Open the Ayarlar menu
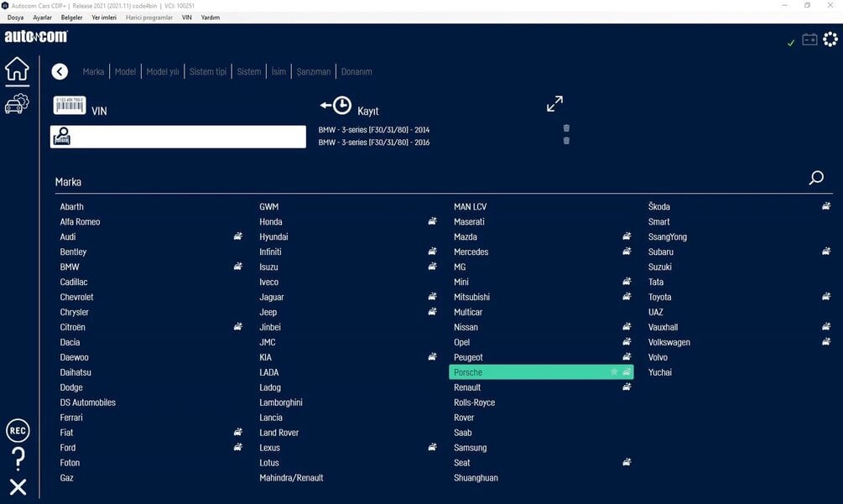This screenshot has height=504, width=843. tap(43, 18)
